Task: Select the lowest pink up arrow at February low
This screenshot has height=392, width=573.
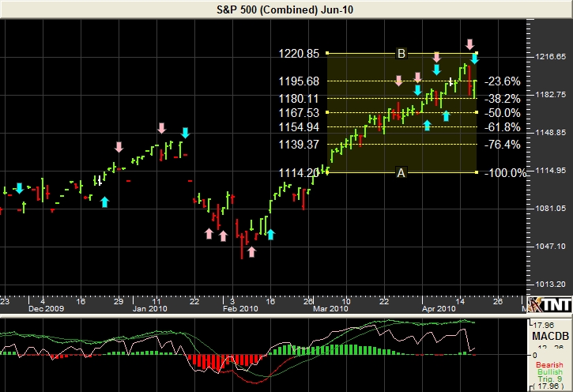Action: coord(251,251)
